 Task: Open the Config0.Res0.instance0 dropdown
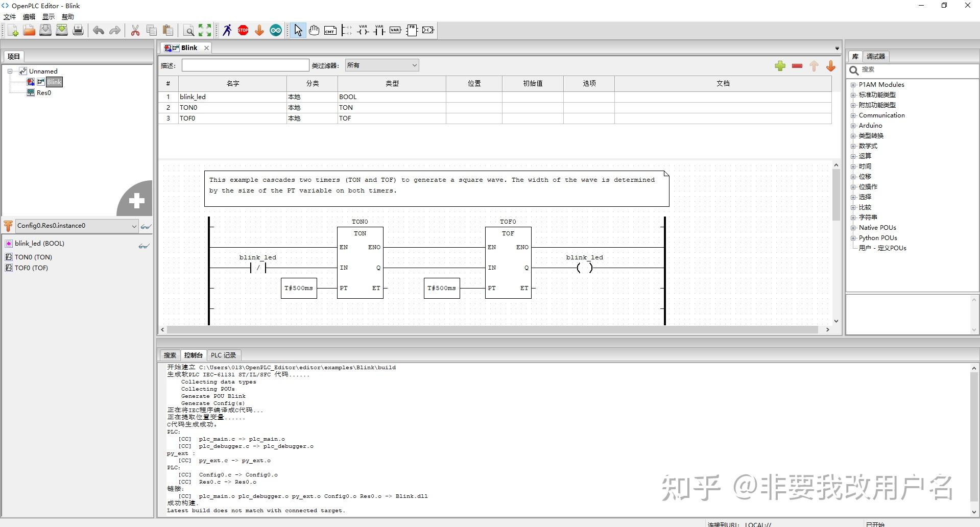coord(134,226)
